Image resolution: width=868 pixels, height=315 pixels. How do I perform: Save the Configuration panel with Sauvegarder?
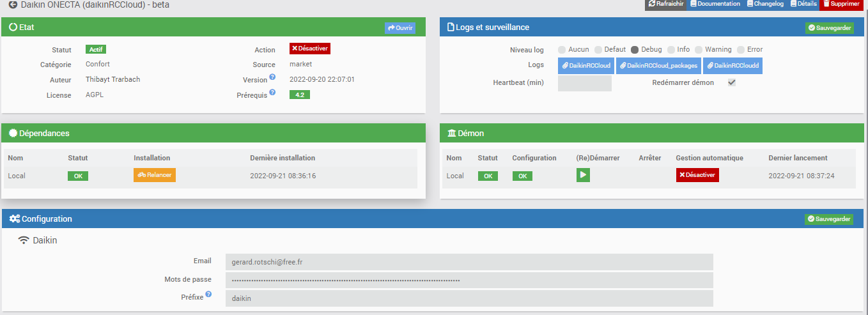tap(829, 219)
